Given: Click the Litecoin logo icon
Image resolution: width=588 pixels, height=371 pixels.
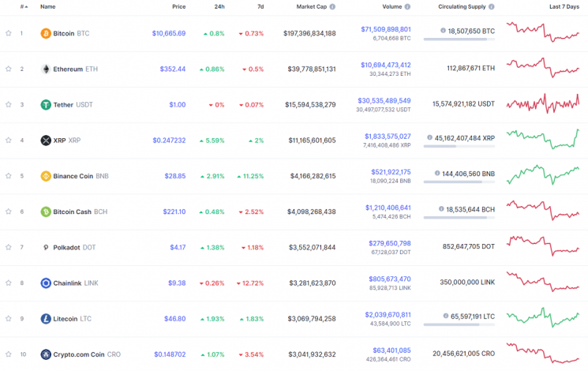Looking at the screenshot, I should (x=46, y=318).
